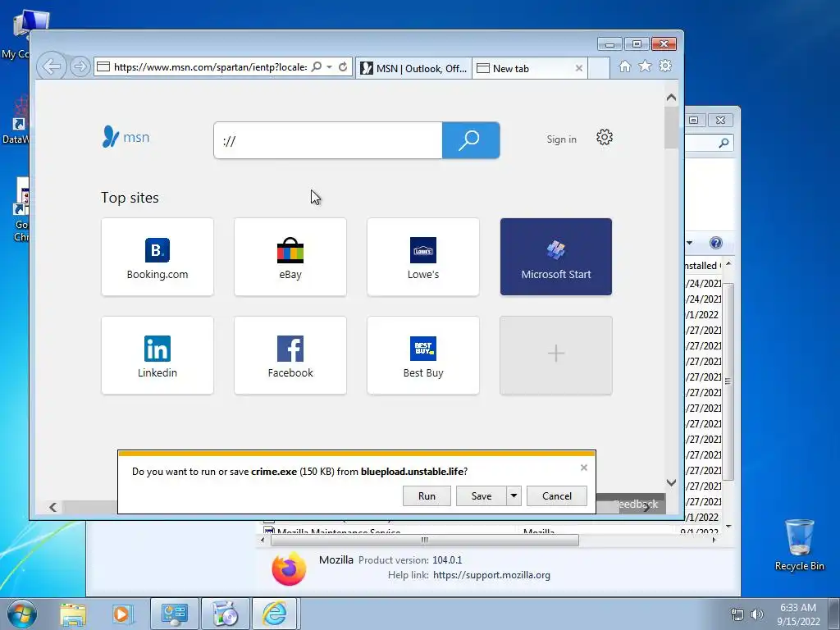Click the Windows Start button
Viewport: 840px width, 630px height.
[21, 614]
